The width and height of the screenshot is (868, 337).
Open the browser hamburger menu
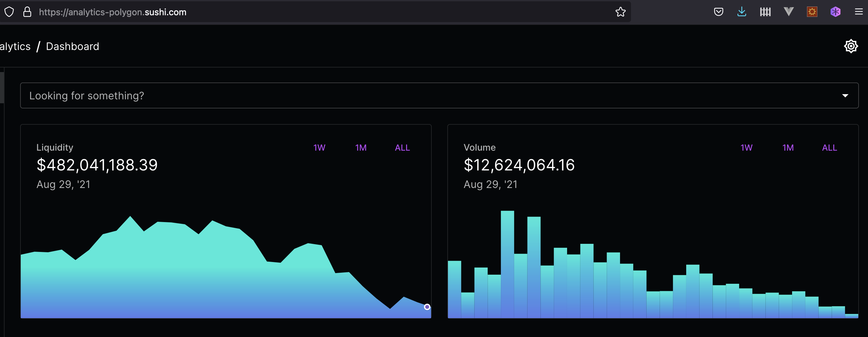859,12
